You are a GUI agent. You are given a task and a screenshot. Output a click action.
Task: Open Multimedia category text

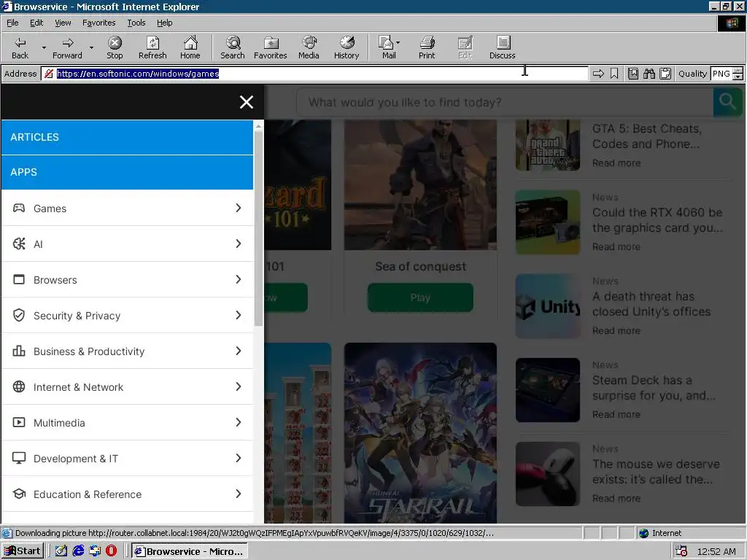(59, 423)
